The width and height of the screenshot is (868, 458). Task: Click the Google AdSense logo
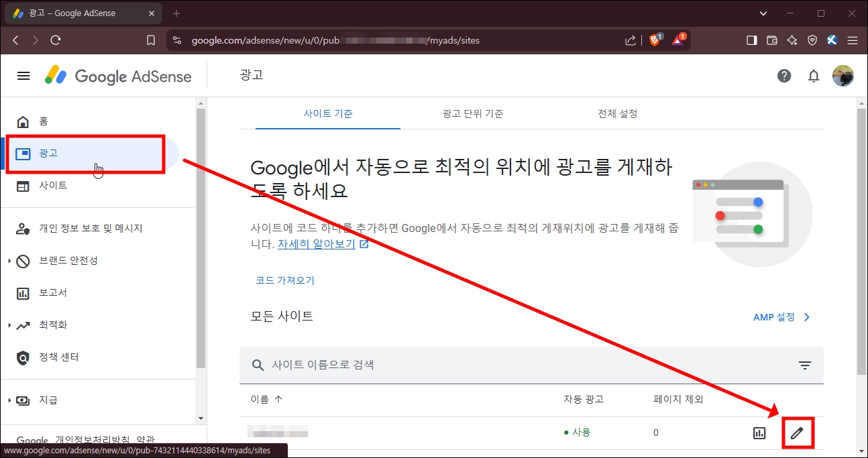point(117,76)
